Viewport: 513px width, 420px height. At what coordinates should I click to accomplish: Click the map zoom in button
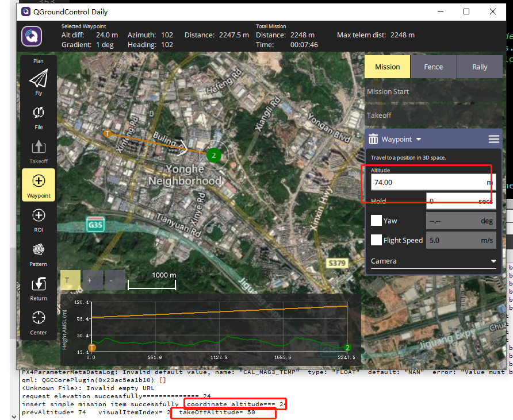tap(92, 280)
